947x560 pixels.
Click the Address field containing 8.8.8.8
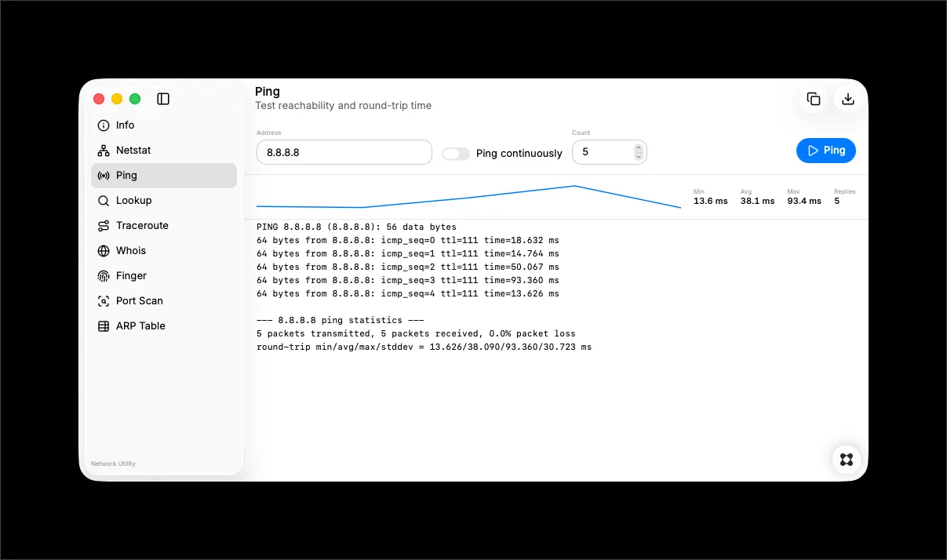pos(344,152)
